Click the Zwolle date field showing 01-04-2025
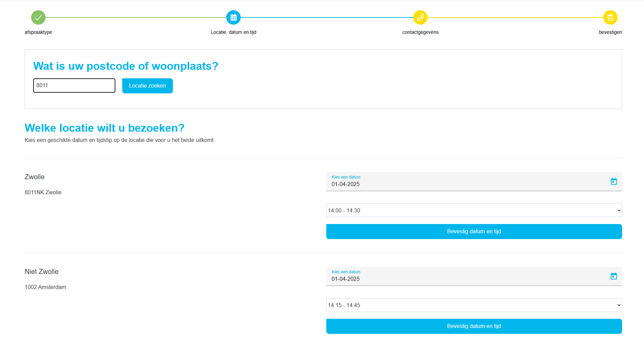The height and width of the screenshot is (341, 644). tap(466, 184)
